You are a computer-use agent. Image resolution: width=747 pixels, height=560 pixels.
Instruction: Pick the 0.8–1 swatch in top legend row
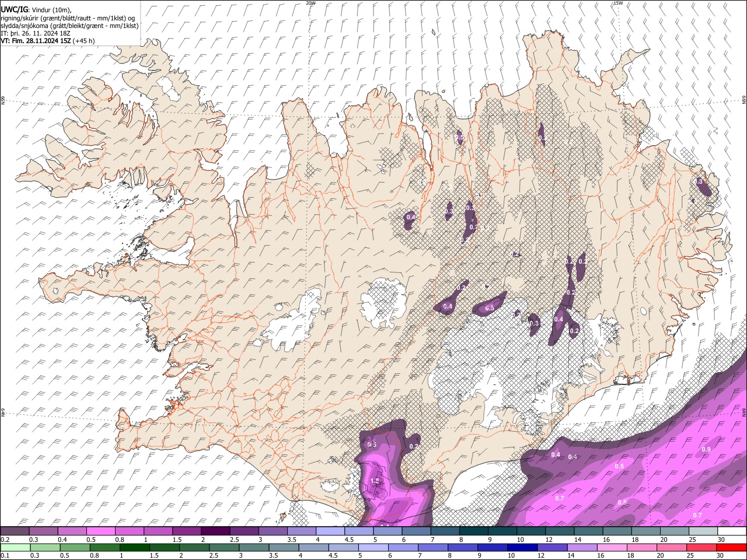[130, 531]
